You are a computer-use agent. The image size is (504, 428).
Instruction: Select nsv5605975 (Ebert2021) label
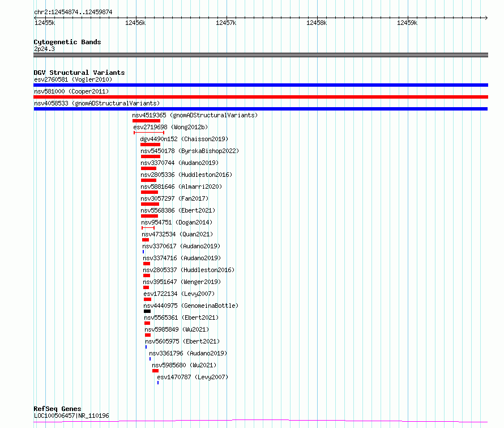click(x=182, y=341)
